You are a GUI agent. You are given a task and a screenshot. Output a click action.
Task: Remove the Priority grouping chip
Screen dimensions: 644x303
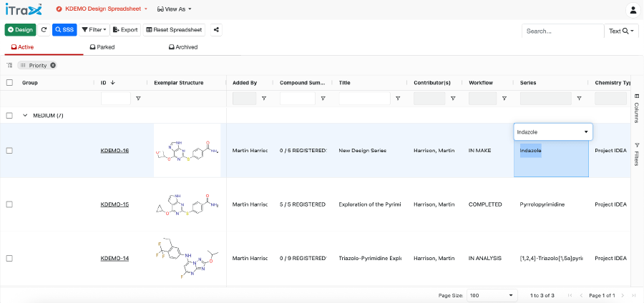(53, 66)
